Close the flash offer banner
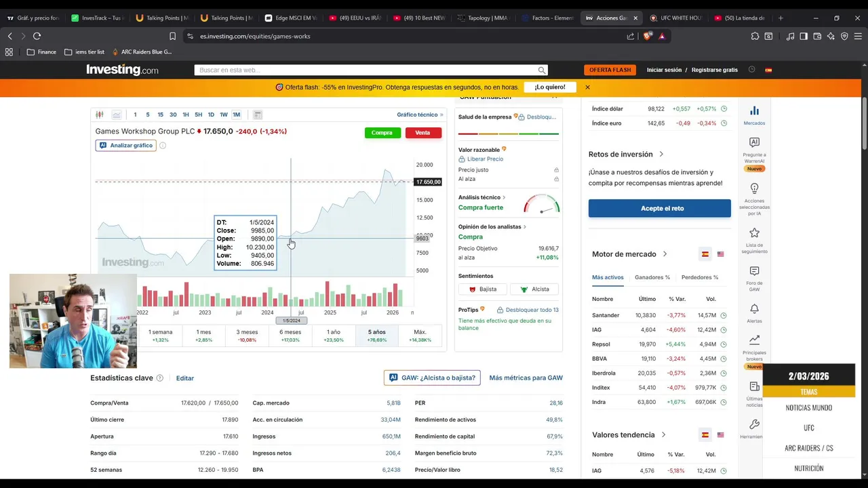Viewport: 868px width, 488px height. [x=587, y=87]
